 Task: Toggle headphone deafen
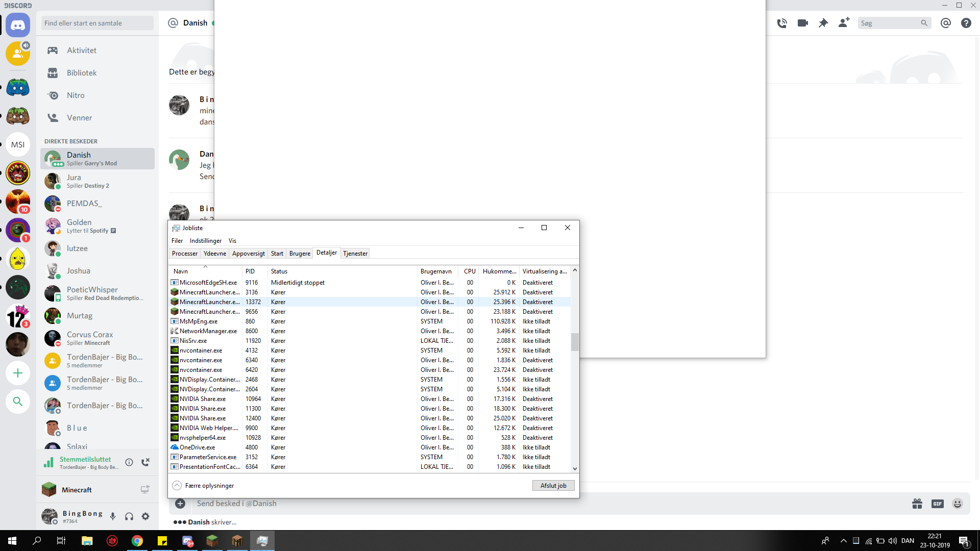tap(129, 516)
